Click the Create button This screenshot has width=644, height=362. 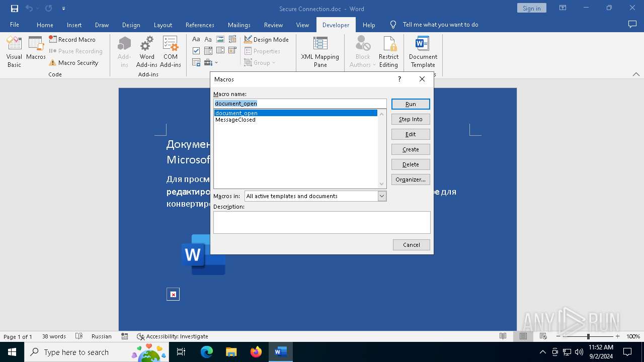coord(411,149)
